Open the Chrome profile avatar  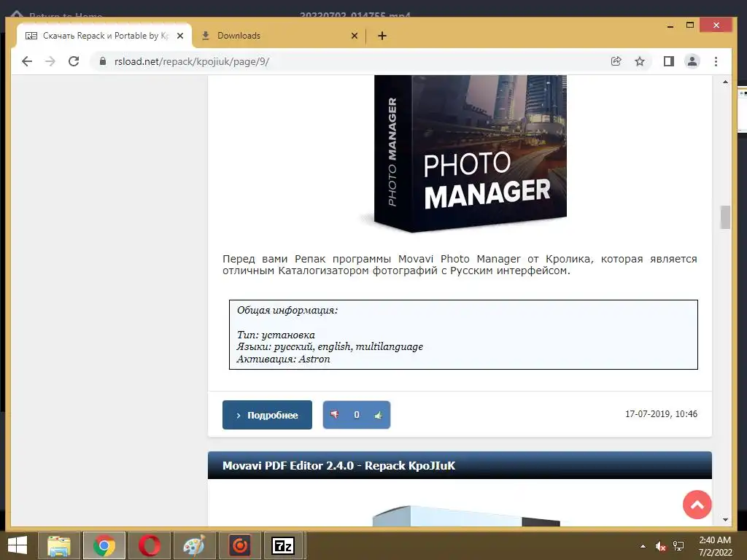(x=692, y=61)
